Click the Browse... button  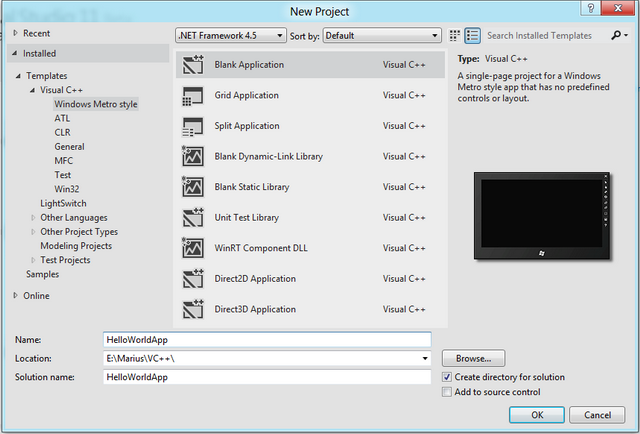(x=473, y=358)
